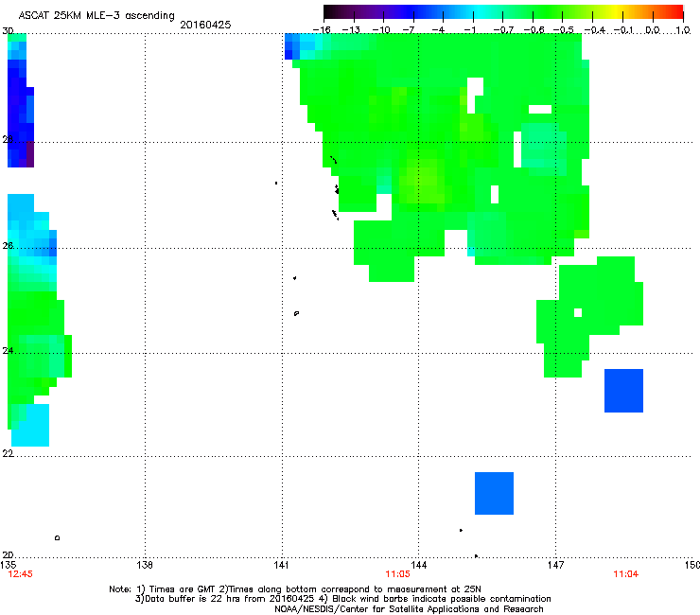Screen dimensions: 700x615
Task: Click the red time stamp 11:04
Action: click(x=625, y=574)
